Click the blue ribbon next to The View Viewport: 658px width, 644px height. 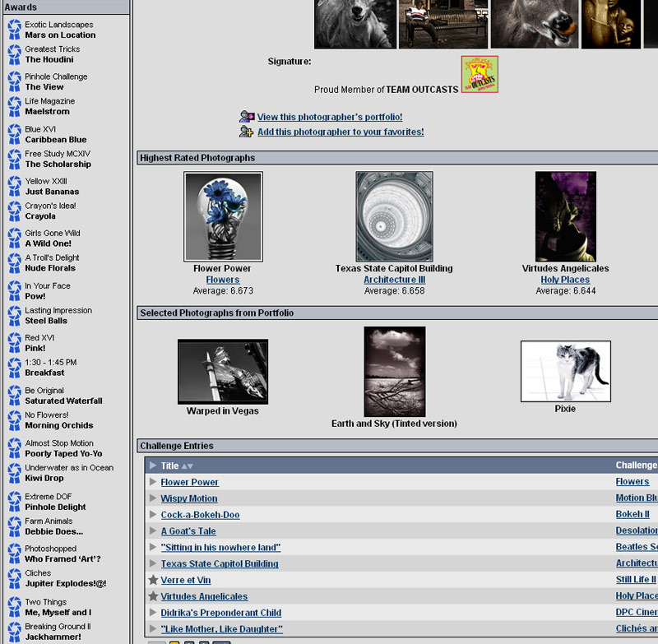pyautogui.click(x=14, y=81)
